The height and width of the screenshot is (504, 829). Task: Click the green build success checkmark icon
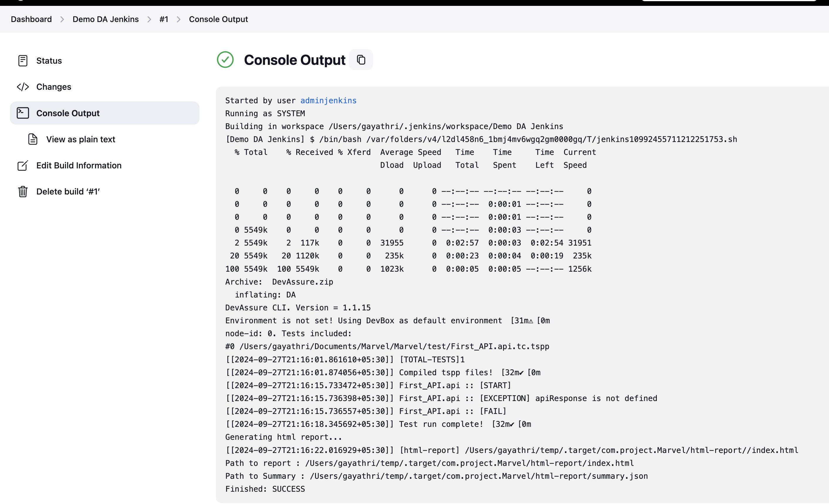(225, 60)
